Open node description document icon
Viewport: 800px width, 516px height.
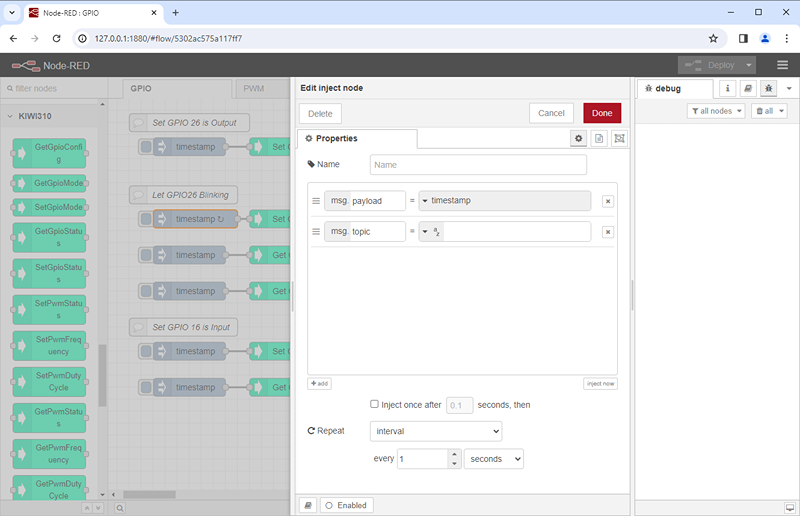pyautogui.click(x=599, y=138)
